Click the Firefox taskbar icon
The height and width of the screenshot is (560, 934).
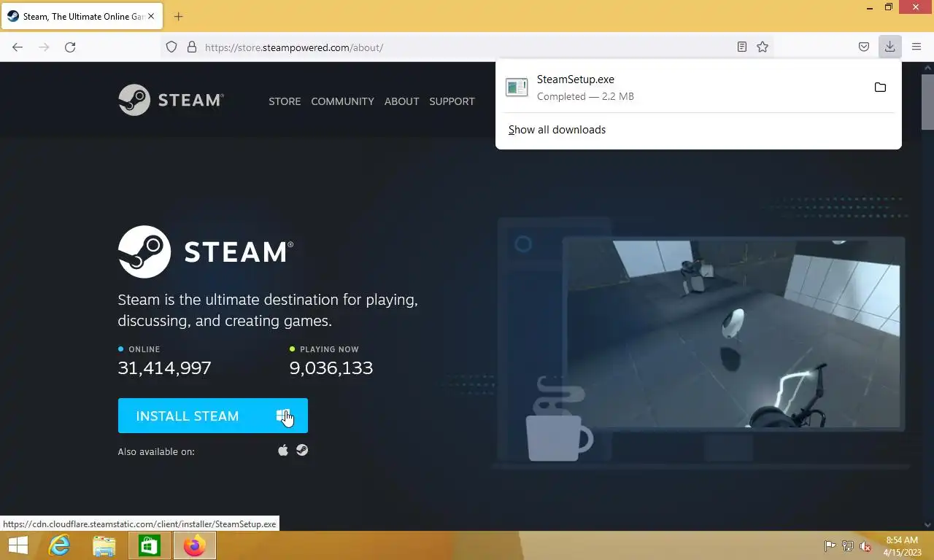[194, 545]
